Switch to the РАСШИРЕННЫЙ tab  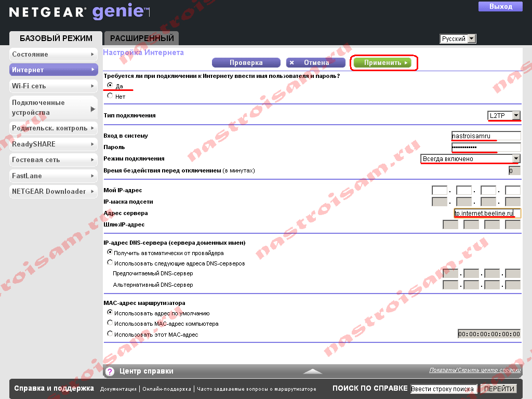[x=142, y=38]
